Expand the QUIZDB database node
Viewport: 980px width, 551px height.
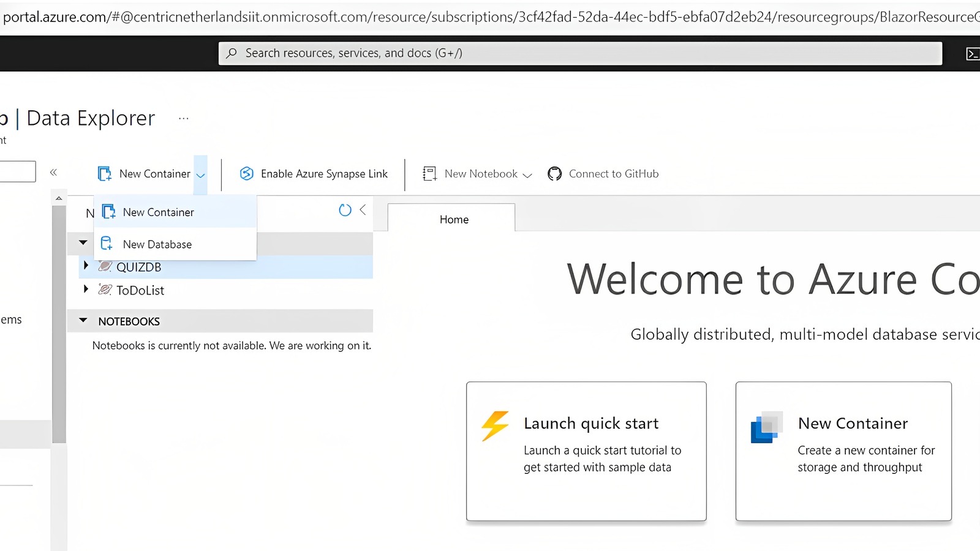86,265
